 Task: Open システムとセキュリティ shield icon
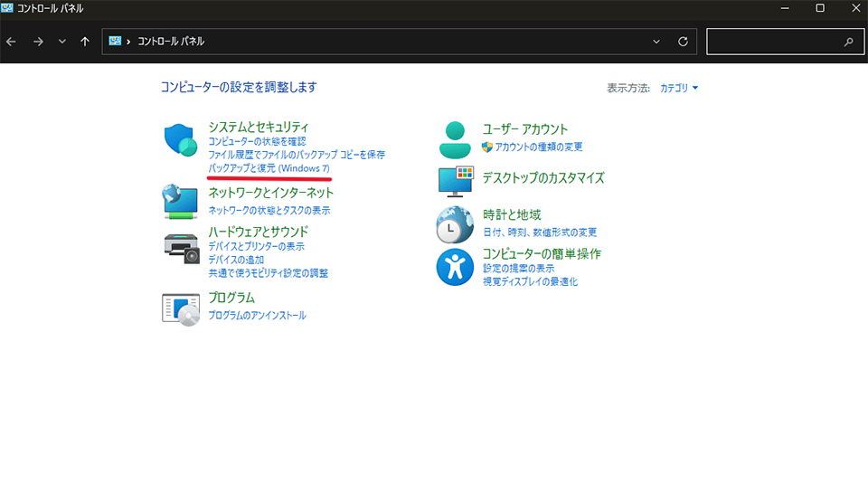pos(181,140)
